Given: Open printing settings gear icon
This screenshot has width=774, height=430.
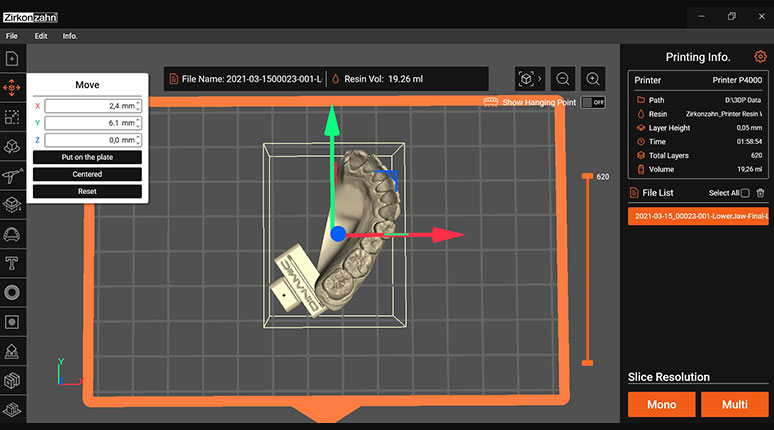Looking at the screenshot, I should point(760,57).
